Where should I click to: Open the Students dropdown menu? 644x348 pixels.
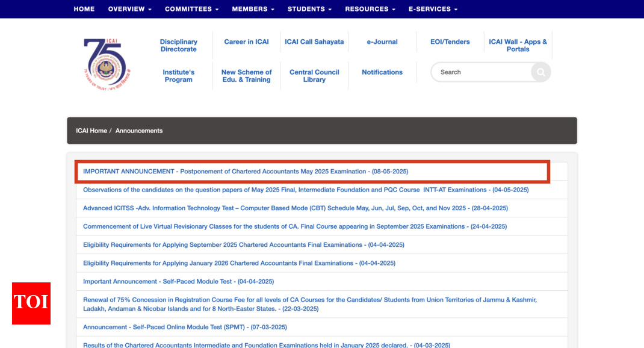pos(309,9)
